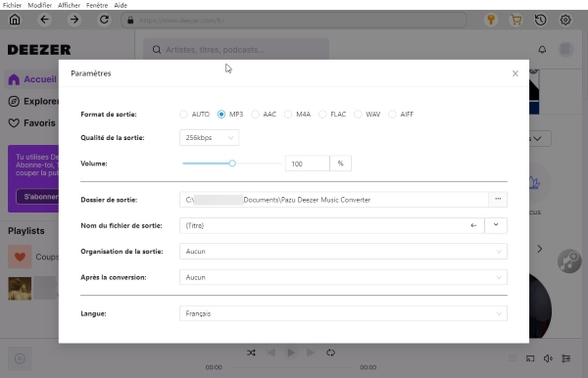Screen dimensions: 588x378
Task: Select the AIFF output format
Action: coord(392,115)
